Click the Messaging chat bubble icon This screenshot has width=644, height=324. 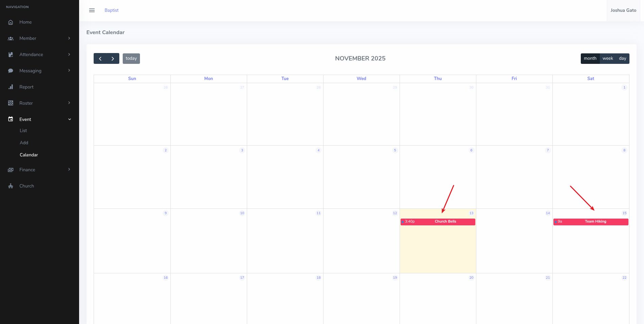11,71
